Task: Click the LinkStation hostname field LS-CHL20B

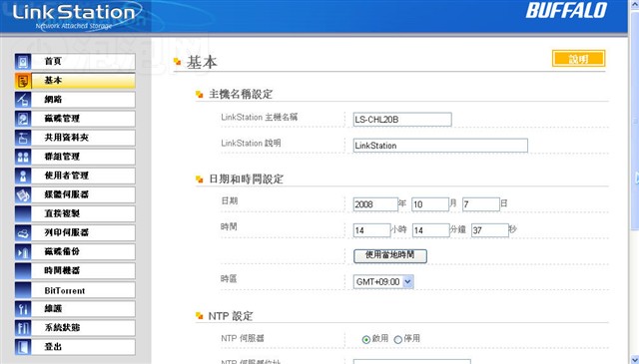Action: tap(402, 120)
